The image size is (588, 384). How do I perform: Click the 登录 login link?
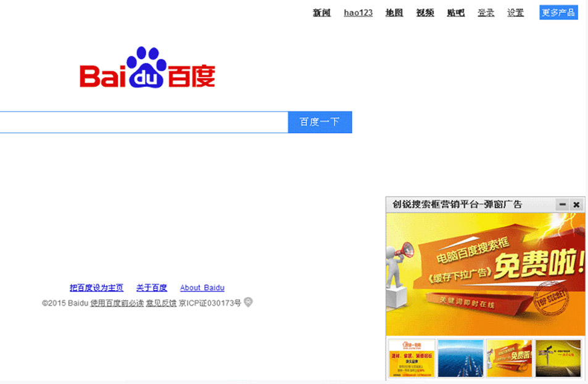click(486, 13)
